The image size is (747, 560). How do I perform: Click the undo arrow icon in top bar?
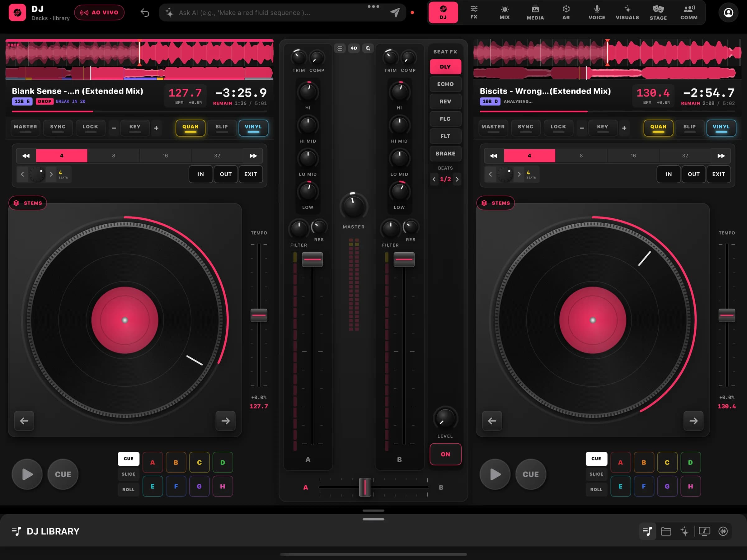145,13
